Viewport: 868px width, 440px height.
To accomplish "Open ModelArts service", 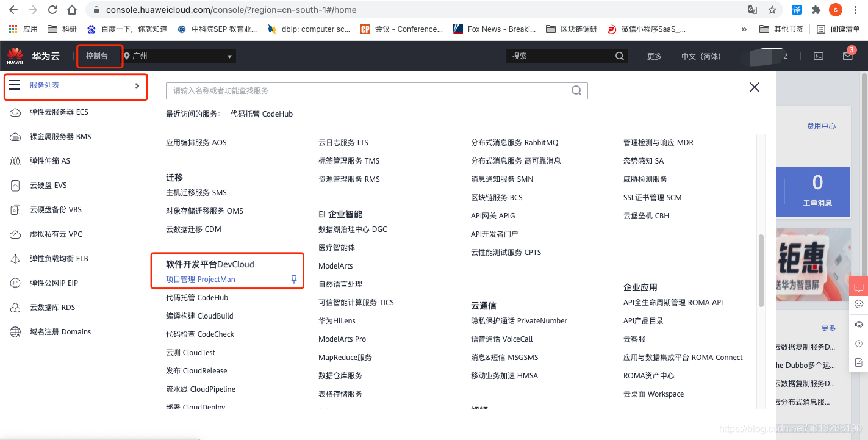I will coord(335,266).
